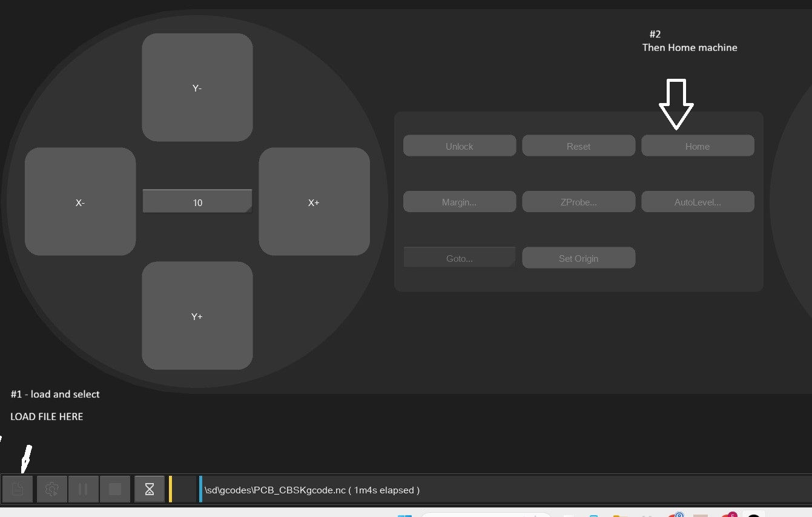Toggle the elapsed time hourglass indicator
812x517 pixels.
pyautogui.click(x=149, y=489)
